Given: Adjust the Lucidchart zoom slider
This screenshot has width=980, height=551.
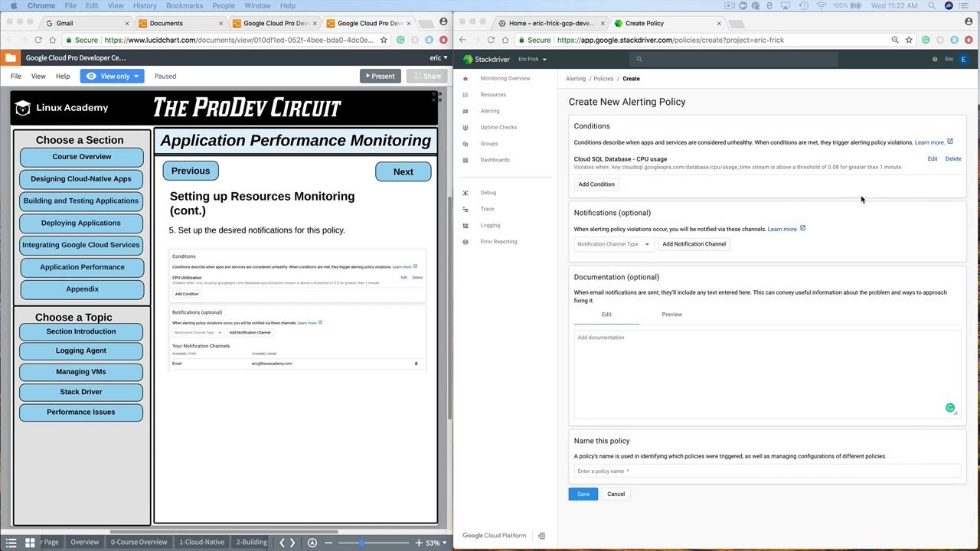Looking at the screenshot, I should tap(361, 543).
